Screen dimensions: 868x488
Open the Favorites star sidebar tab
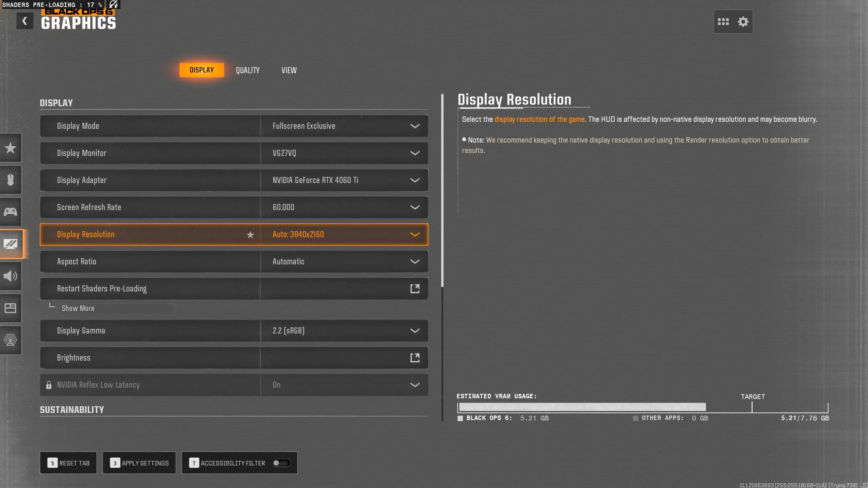[x=11, y=148]
